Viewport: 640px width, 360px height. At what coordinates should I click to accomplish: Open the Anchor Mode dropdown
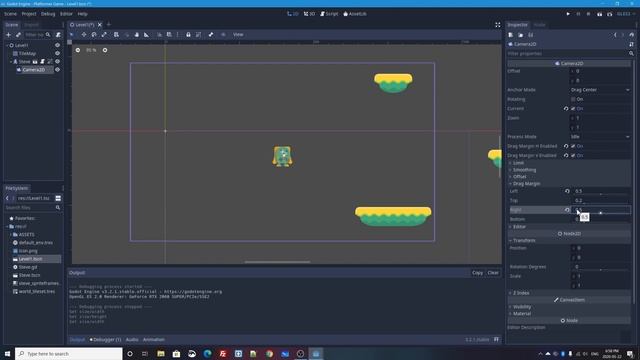coord(600,90)
